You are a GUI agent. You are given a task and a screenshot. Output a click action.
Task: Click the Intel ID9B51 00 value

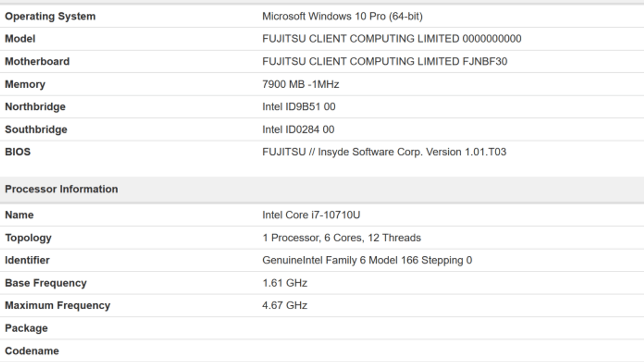(299, 107)
